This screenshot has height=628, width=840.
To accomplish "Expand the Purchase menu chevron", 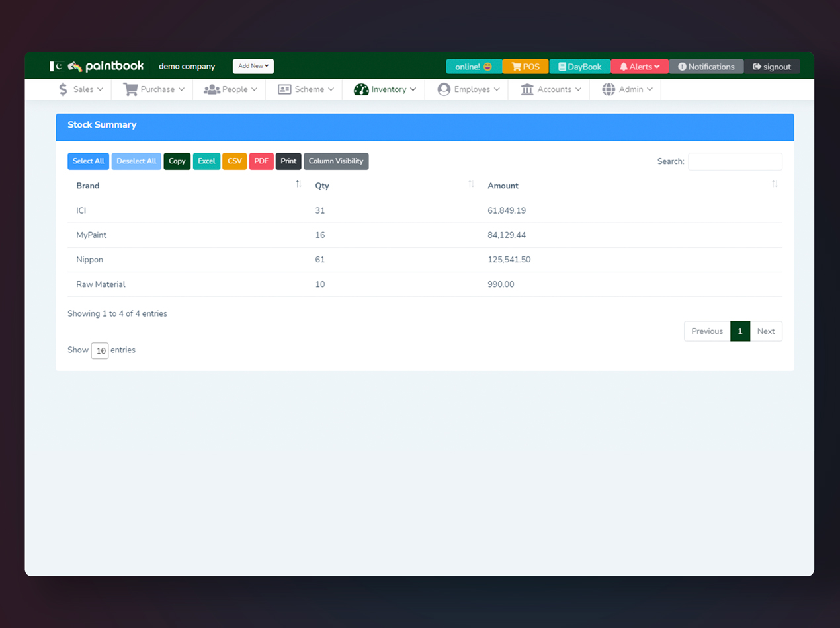I will pos(181,89).
